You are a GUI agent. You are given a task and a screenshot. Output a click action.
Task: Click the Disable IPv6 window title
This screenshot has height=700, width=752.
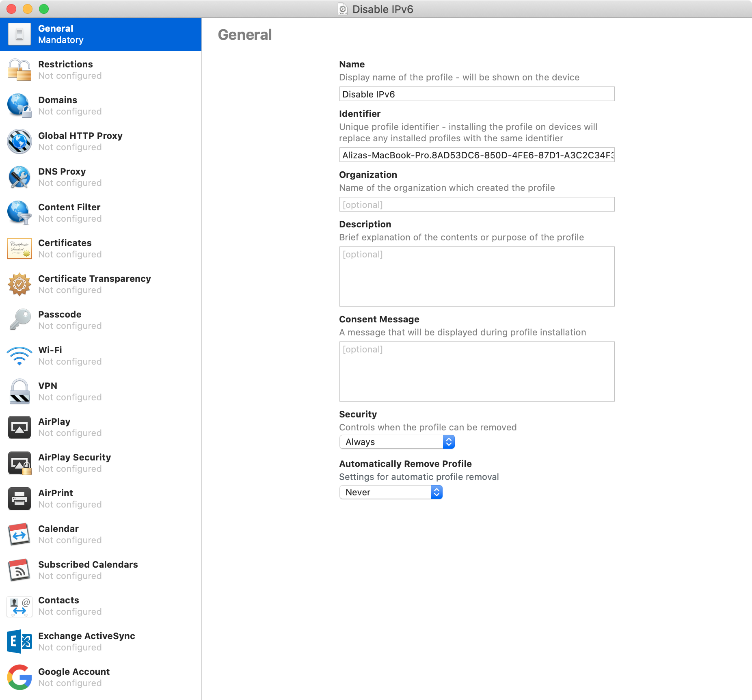(382, 9)
